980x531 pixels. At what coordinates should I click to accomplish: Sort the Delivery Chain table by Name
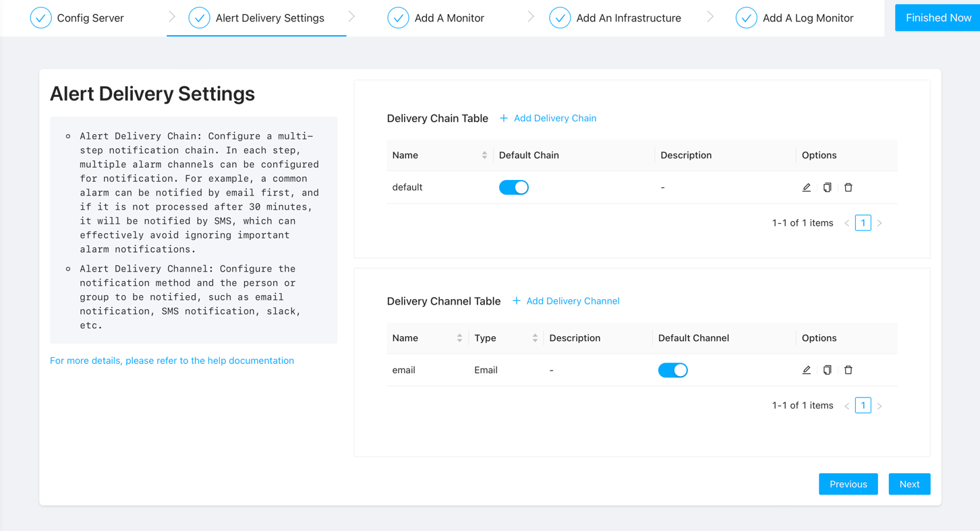point(484,155)
